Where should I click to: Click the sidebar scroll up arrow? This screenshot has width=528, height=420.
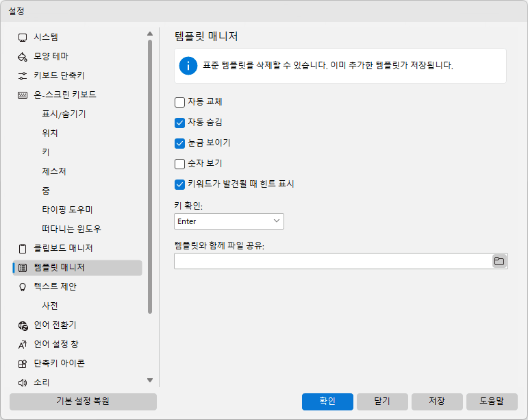point(150,34)
